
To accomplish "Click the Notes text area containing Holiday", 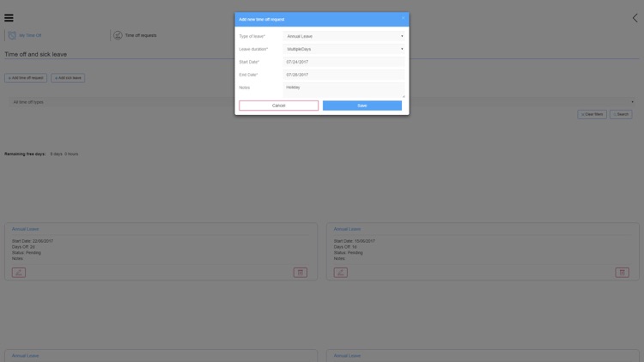I will pyautogui.click(x=344, y=90).
